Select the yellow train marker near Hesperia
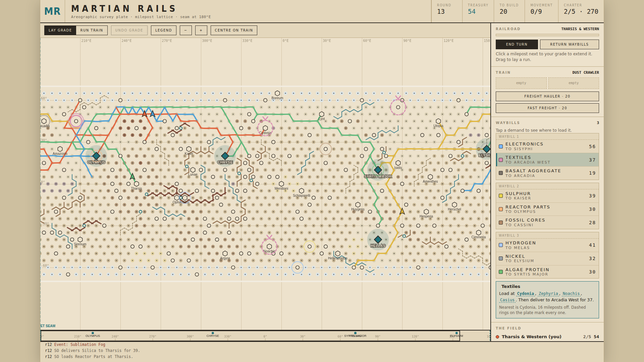644x362 pixels. (402, 211)
